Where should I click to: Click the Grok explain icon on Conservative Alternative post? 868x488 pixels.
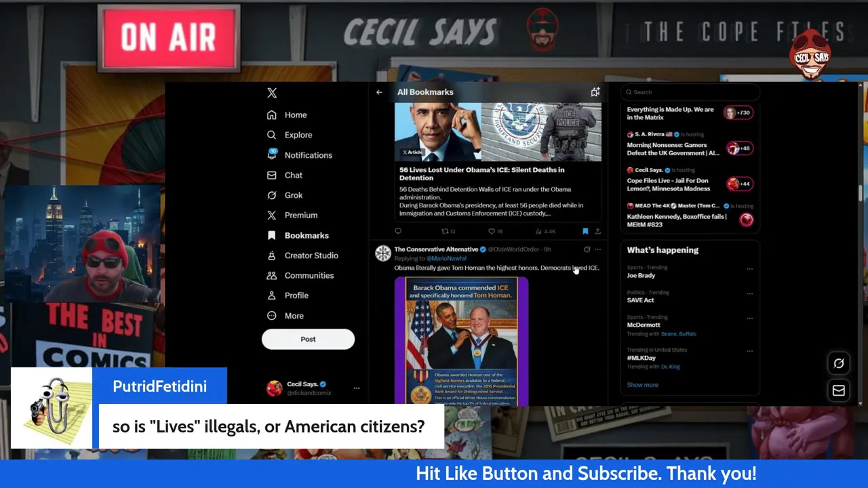pyautogui.click(x=587, y=249)
